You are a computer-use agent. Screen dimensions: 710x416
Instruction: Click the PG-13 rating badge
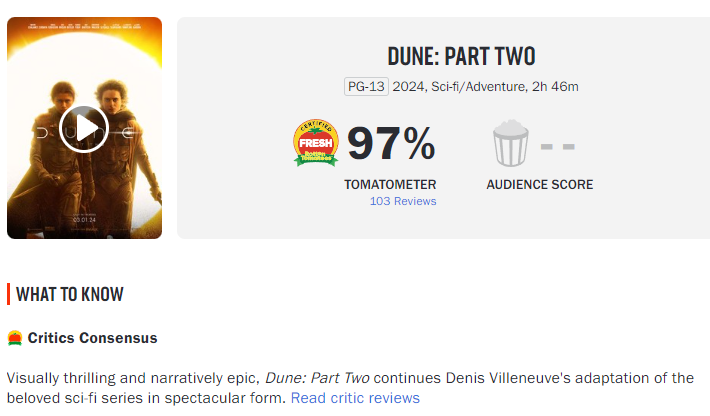click(x=366, y=86)
